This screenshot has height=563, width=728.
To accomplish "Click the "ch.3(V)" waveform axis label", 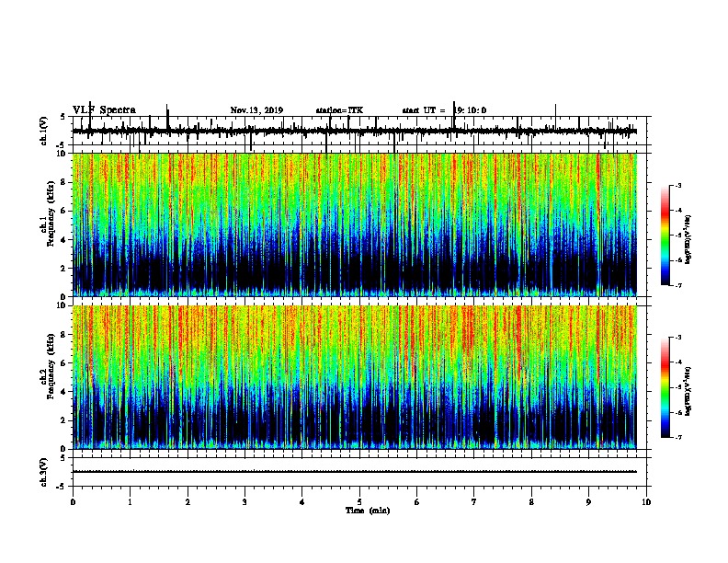I will [x=43, y=473].
